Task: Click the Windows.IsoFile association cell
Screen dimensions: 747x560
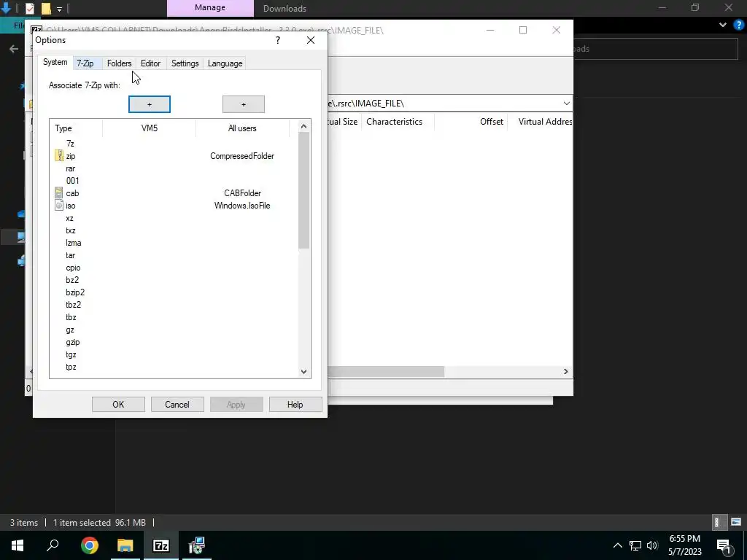Action: click(242, 205)
